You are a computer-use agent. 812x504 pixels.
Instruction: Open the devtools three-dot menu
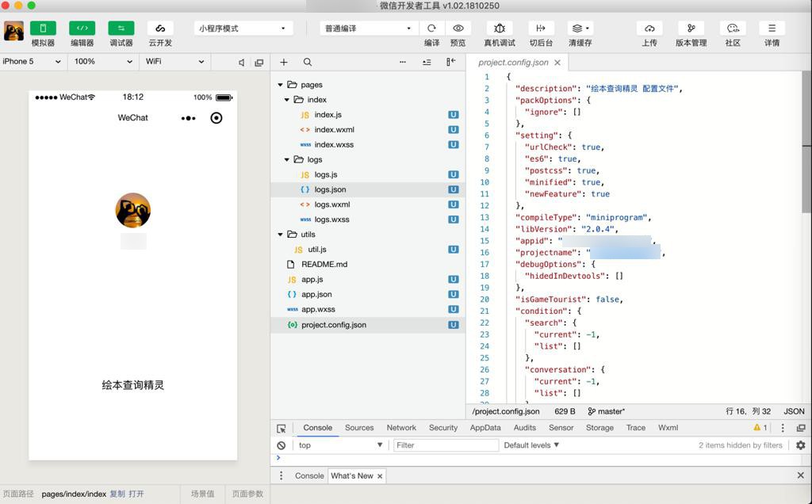pyautogui.click(x=783, y=428)
